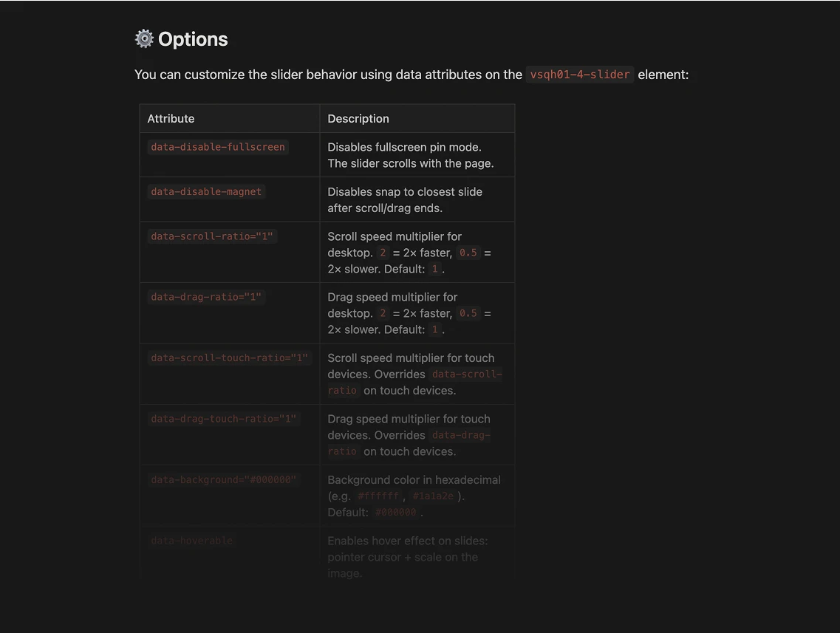Click the 0.5 code in scroll-ratio description
The width and height of the screenshot is (840, 633).
[x=468, y=253]
